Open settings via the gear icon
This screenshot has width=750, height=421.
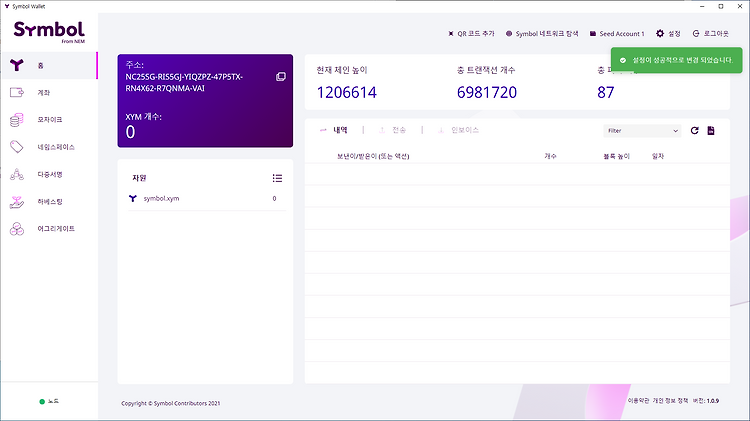coord(660,33)
